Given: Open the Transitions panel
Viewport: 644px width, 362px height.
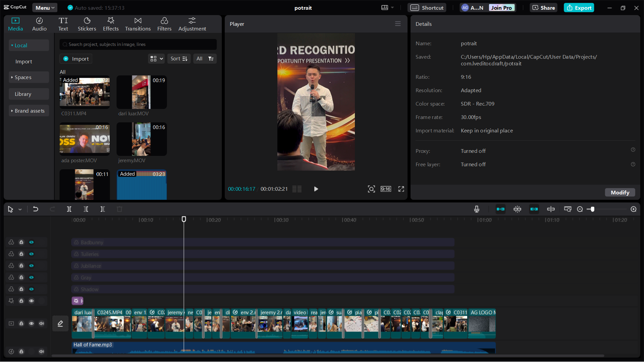Looking at the screenshot, I should pos(138,24).
